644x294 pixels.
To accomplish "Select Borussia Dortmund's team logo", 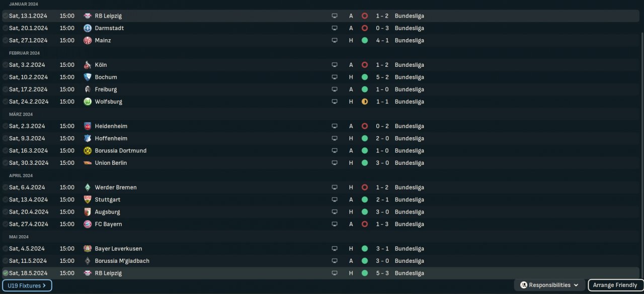I will tap(88, 151).
